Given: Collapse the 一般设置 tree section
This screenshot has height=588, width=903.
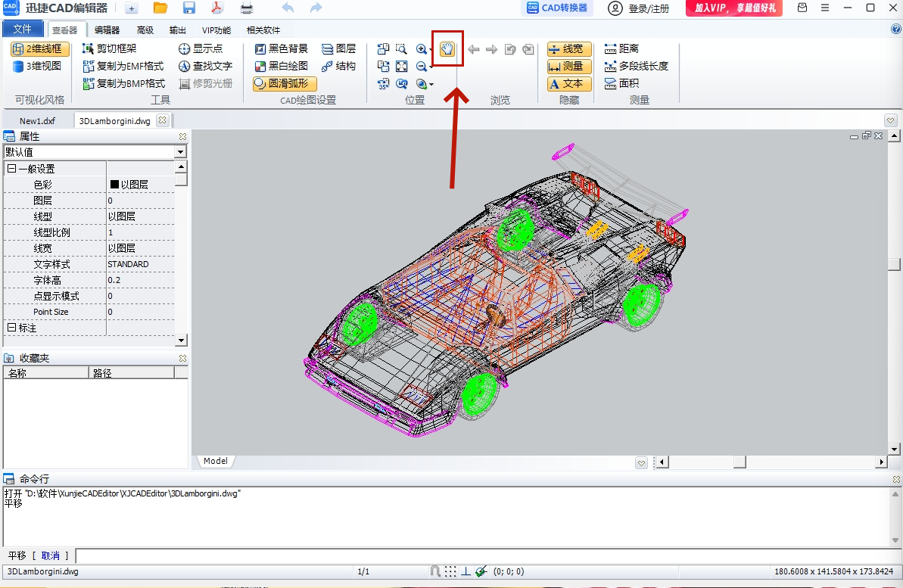Looking at the screenshot, I should [x=11, y=169].
